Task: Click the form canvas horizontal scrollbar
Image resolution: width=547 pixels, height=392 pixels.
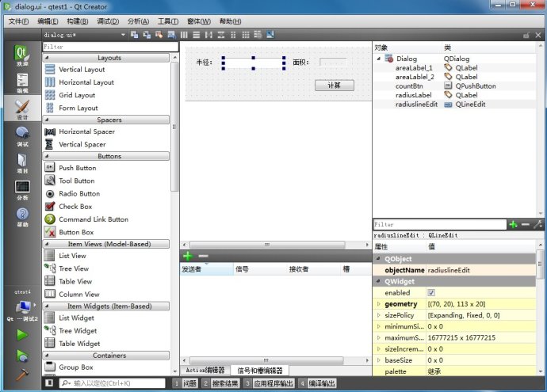Action: 267,245
